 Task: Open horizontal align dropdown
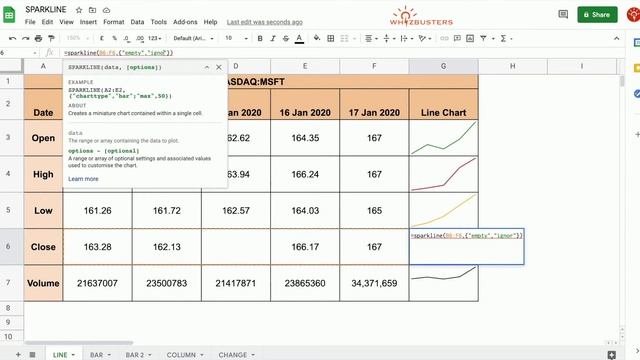tap(371, 38)
